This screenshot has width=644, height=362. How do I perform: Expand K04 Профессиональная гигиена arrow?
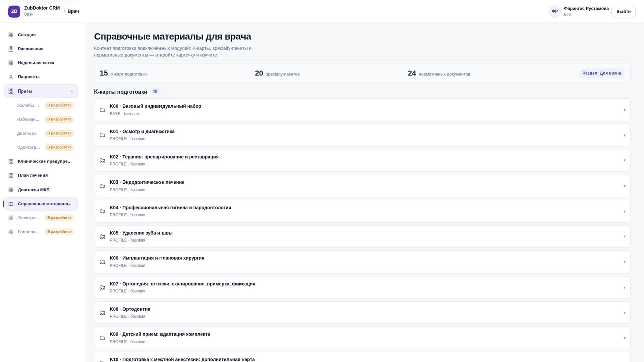tap(624, 211)
